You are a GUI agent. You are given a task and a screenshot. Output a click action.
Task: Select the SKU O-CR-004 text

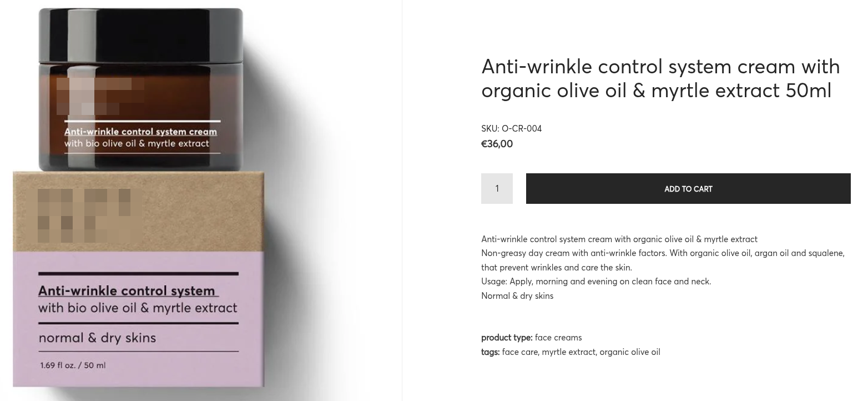(x=511, y=129)
